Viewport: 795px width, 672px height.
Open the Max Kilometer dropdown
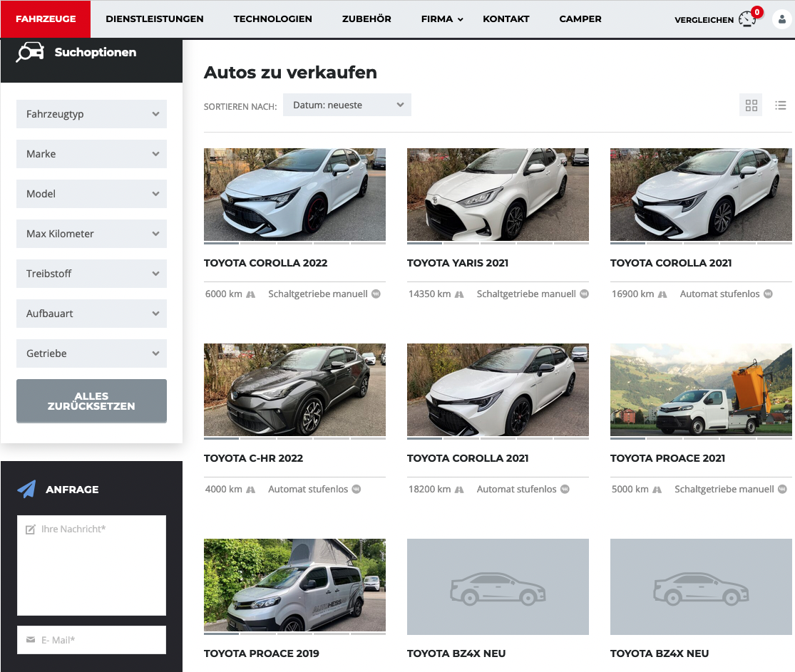91,234
